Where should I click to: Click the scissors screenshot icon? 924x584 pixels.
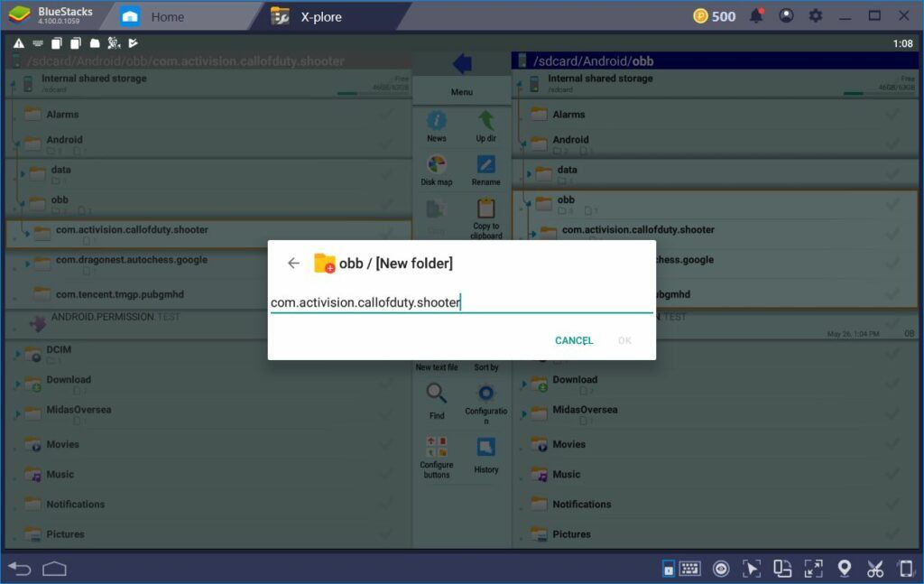875,569
